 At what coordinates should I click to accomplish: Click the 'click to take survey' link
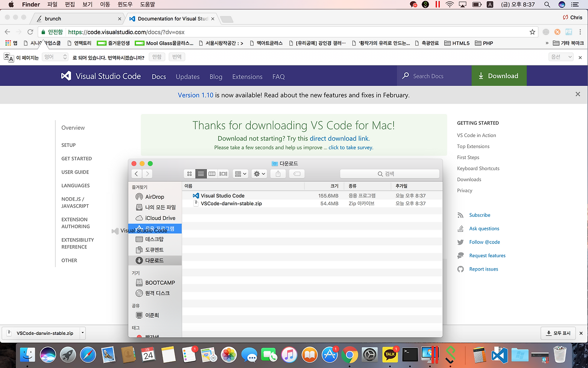pos(351,148)
